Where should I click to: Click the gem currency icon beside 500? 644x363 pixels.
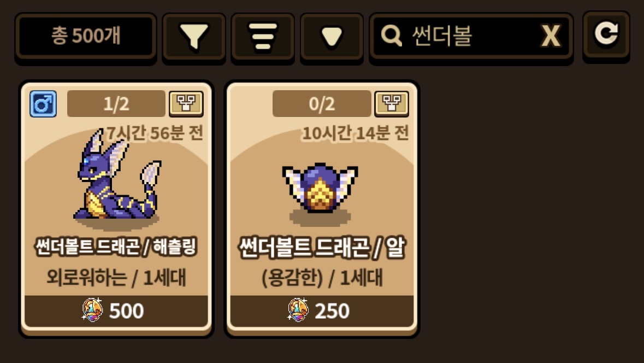click(93, 310)
